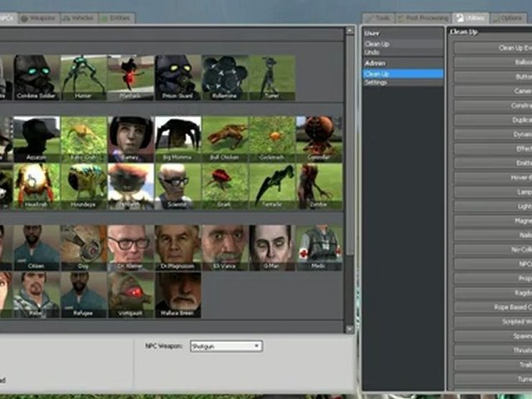Clean up Cameras
This screenshot has height=399, width=532.
pos(493,91)
